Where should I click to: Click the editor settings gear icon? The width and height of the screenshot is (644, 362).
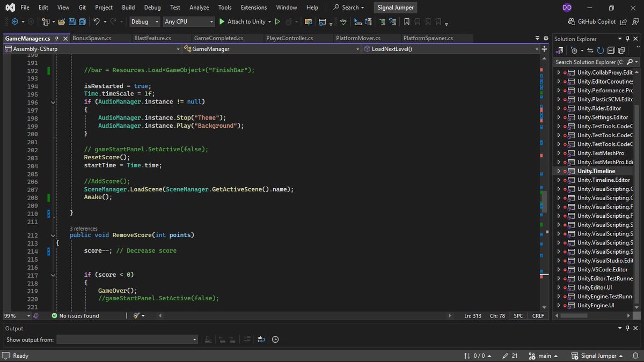click(545, 38)
